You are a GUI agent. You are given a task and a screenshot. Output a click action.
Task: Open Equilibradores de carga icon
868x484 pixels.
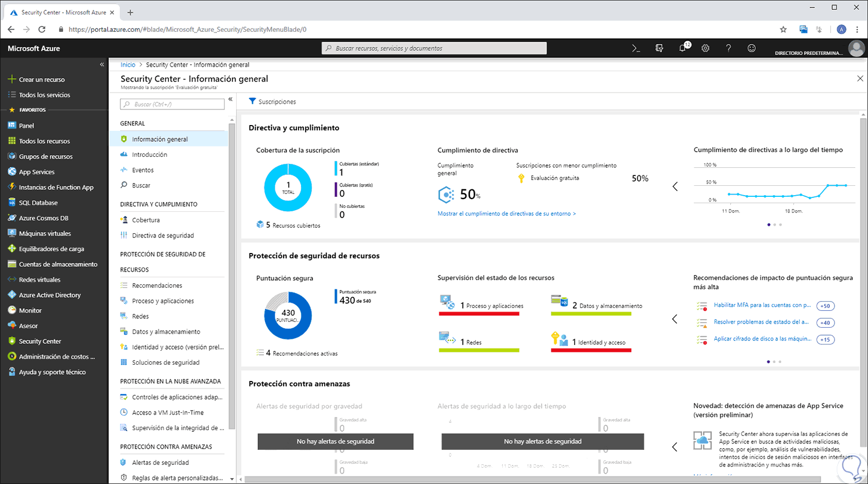click(12, 249)
